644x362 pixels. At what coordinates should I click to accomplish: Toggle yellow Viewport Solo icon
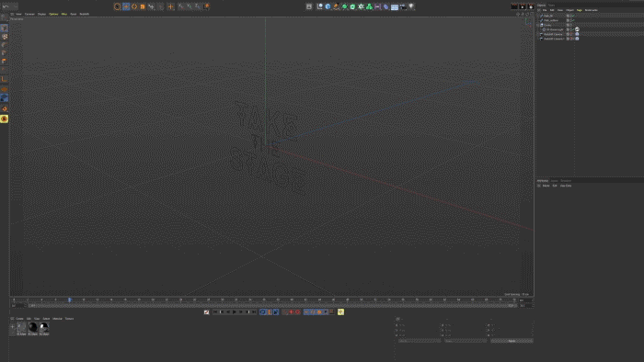[x=4, y=119]
